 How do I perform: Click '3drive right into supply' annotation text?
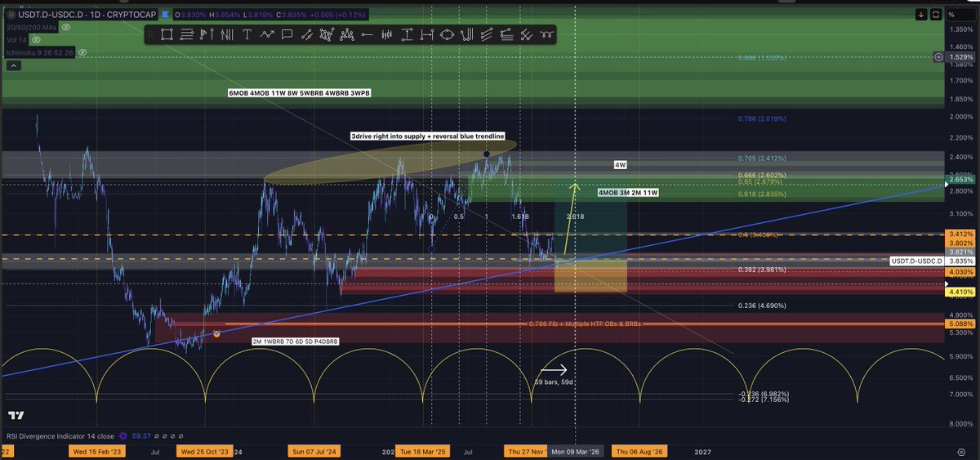click(427, 136)
